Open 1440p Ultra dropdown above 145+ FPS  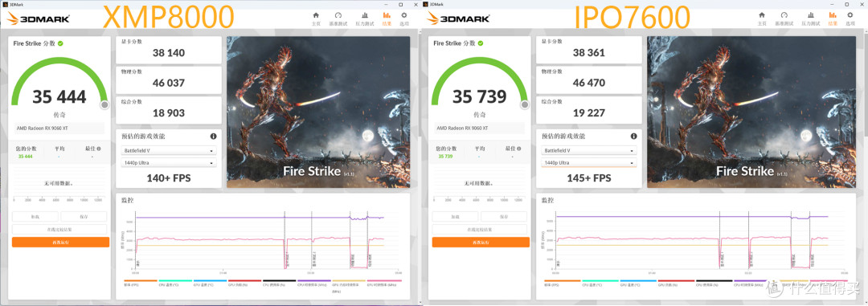click(589, 163)
